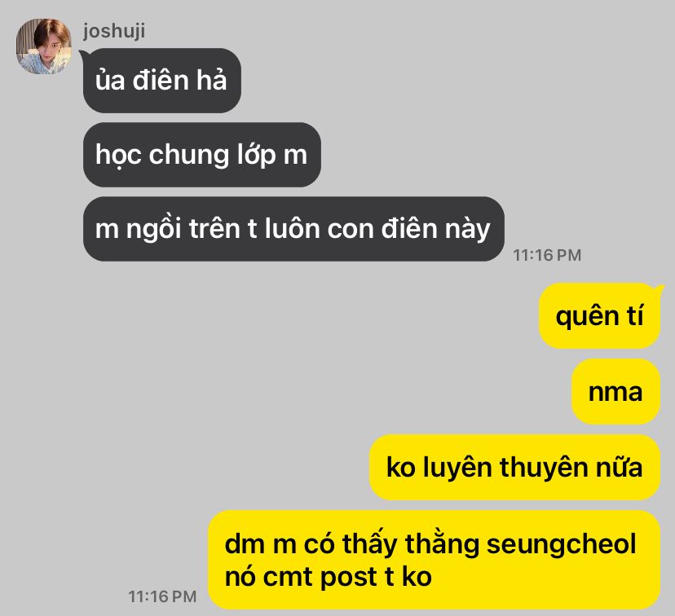675x616 pixels.
Task: Click the word "ngồi" in the dark message
Action: [153, 229]
